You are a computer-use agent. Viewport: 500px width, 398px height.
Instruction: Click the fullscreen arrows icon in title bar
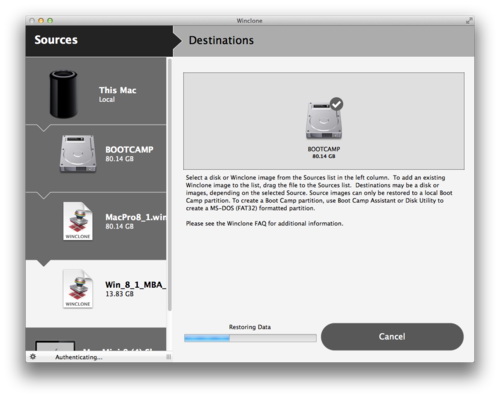point(469,21)
